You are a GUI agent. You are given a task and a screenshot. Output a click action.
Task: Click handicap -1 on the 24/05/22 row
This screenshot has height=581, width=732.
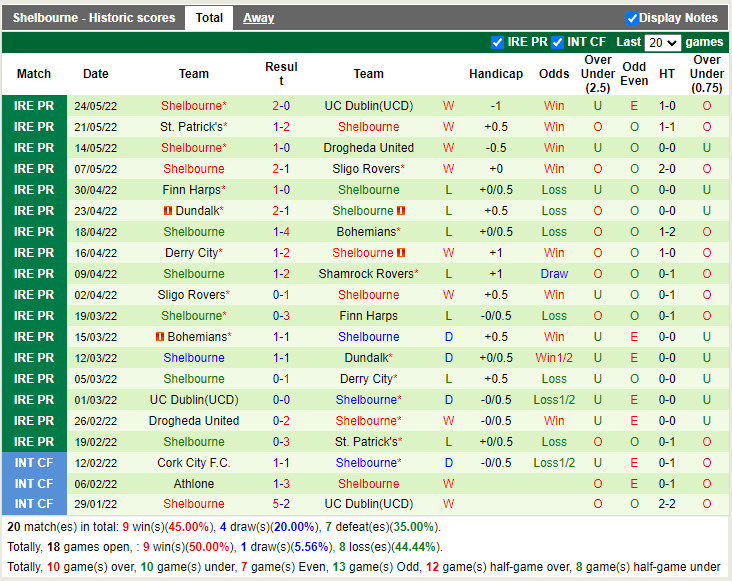[x=496, y=106]
